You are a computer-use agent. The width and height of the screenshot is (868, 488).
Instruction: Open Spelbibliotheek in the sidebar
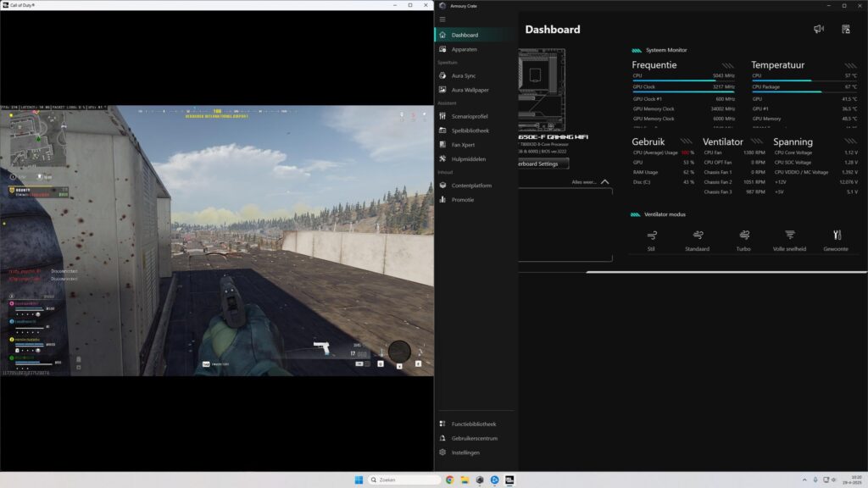click(475, 131)
